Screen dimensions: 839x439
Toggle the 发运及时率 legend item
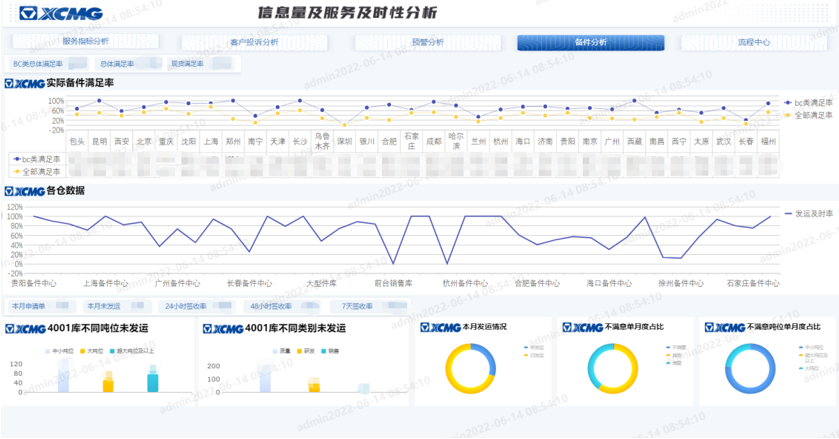809,214
